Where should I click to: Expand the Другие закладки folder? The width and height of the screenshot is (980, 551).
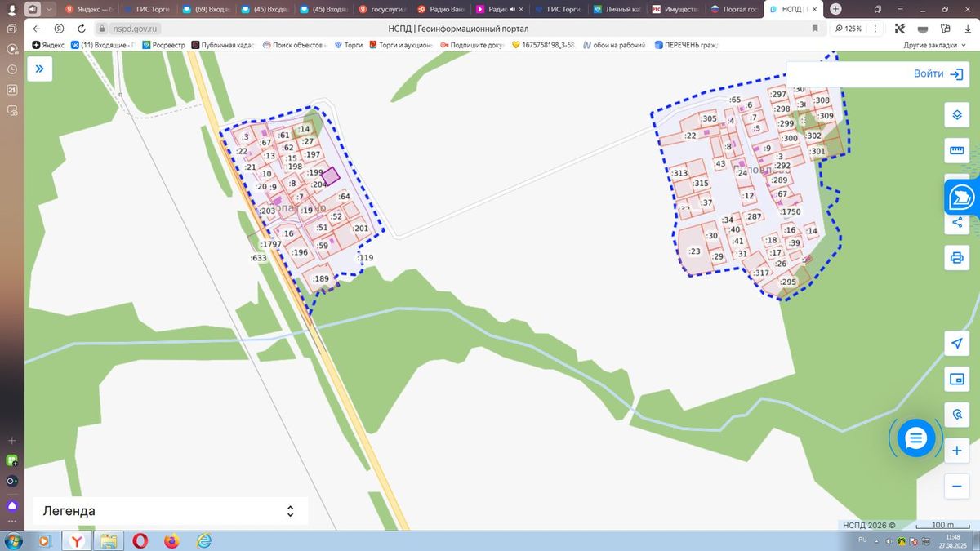(x=934, y=45)
